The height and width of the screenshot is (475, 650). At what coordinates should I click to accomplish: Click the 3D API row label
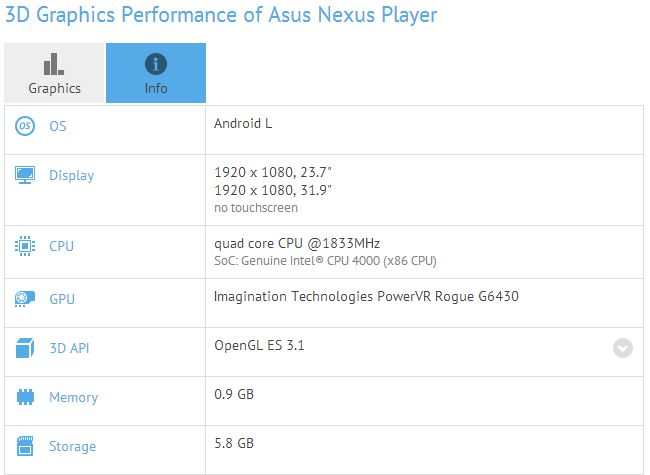pos(70,348)
